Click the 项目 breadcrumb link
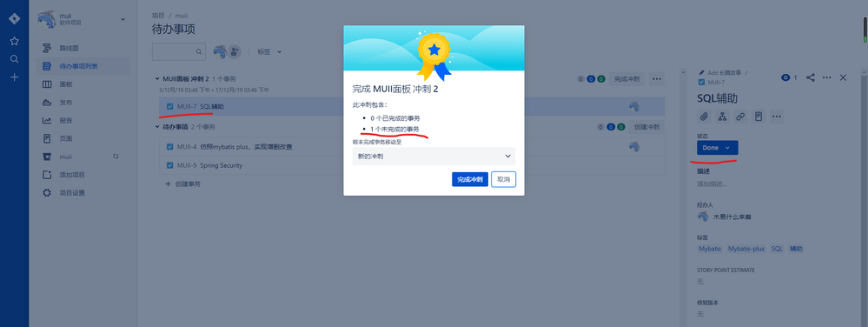Screen dimensions: 868x327 tap(158, 16)
